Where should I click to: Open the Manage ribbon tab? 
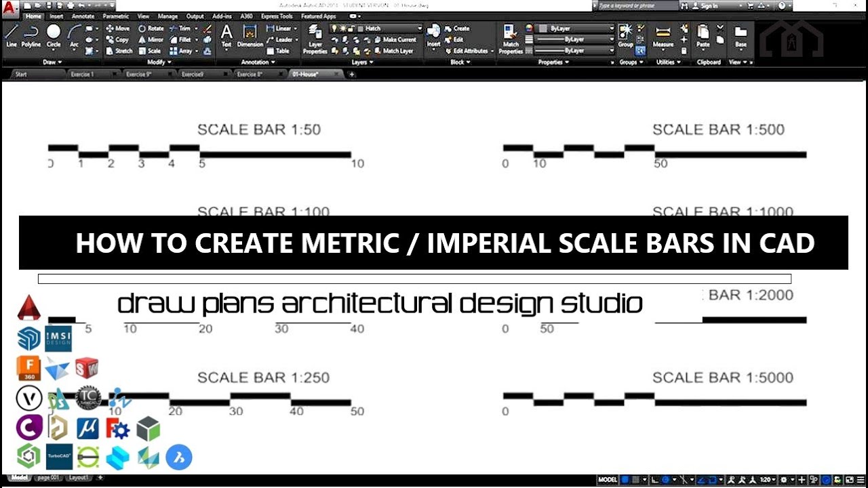tap(167, 16)
